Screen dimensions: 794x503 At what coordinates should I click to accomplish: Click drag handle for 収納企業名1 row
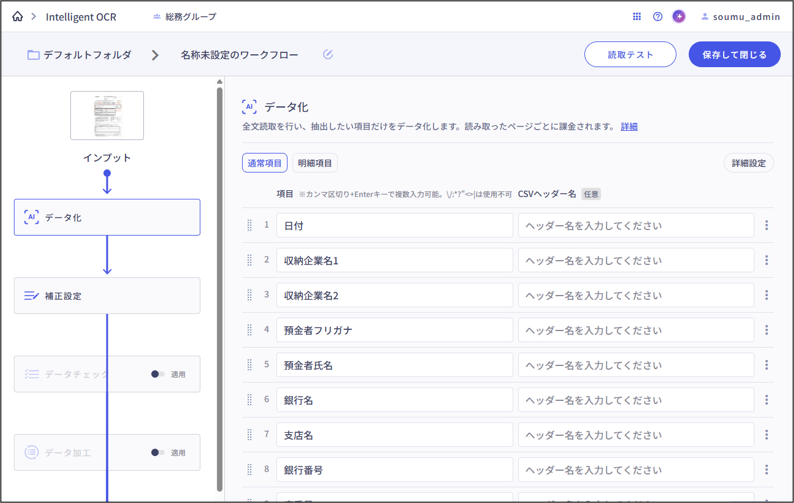(x=250, y=260)
